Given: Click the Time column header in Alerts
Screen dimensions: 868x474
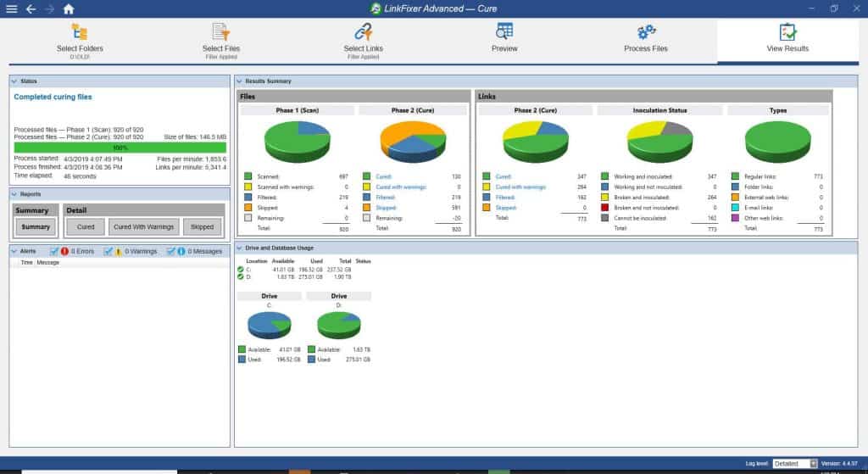Looking at the screenshot, I should coord(26,263).
